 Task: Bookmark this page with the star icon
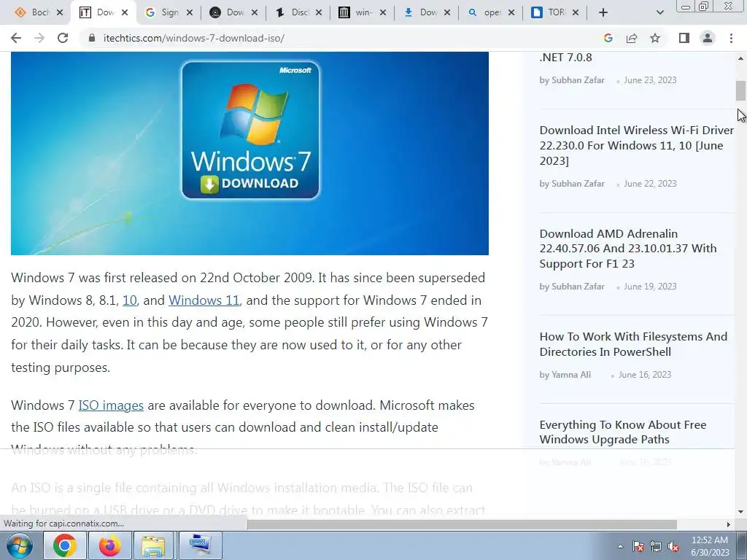(x=655, y=38)
